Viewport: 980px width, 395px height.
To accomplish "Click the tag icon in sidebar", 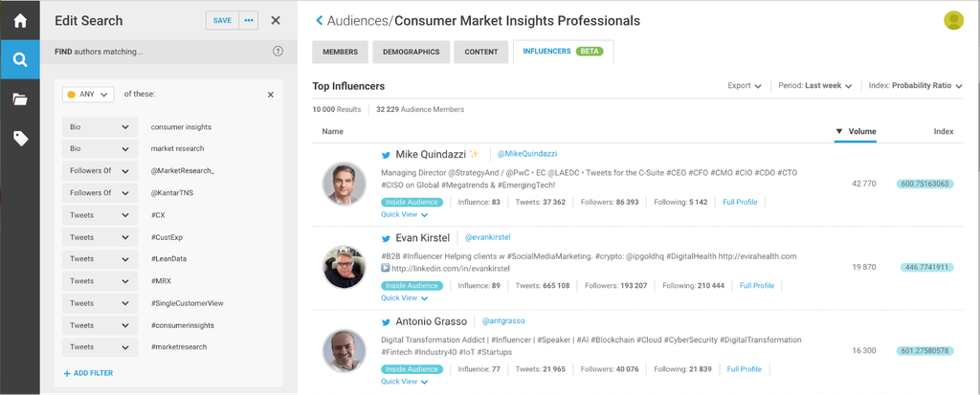I will [19, 139].
